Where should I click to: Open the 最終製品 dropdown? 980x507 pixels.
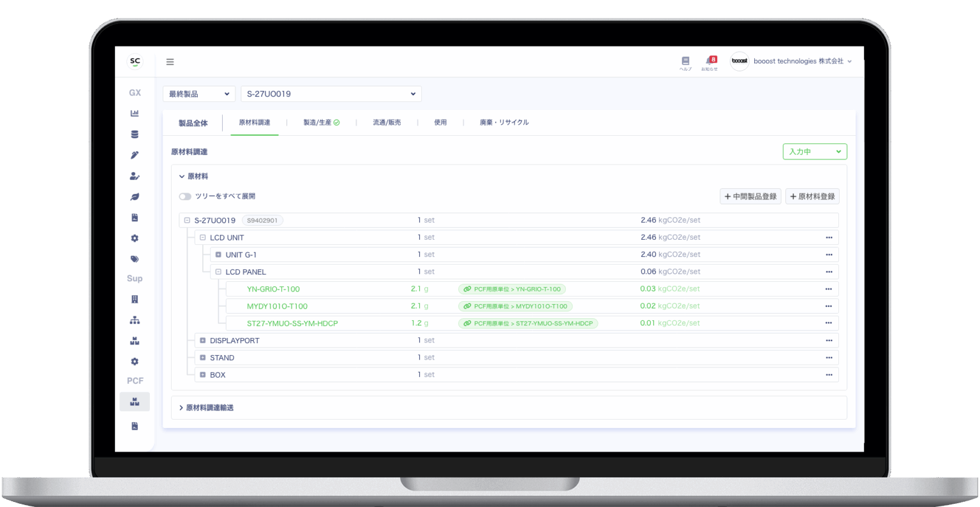point(198,94)
